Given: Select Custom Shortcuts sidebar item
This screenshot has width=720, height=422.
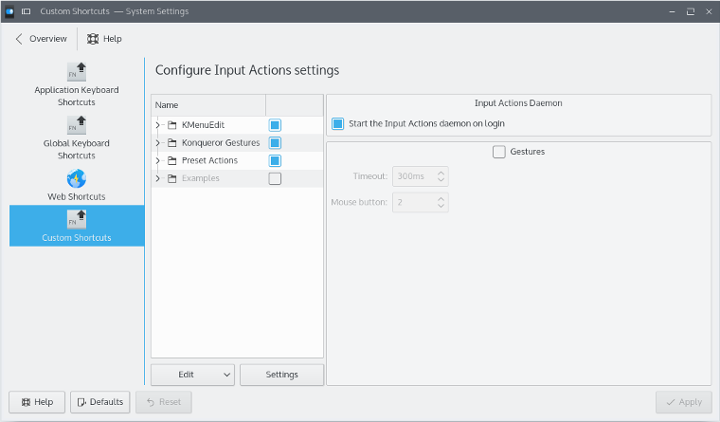Looking at the screenshot, I should click(x=77, y=225).
